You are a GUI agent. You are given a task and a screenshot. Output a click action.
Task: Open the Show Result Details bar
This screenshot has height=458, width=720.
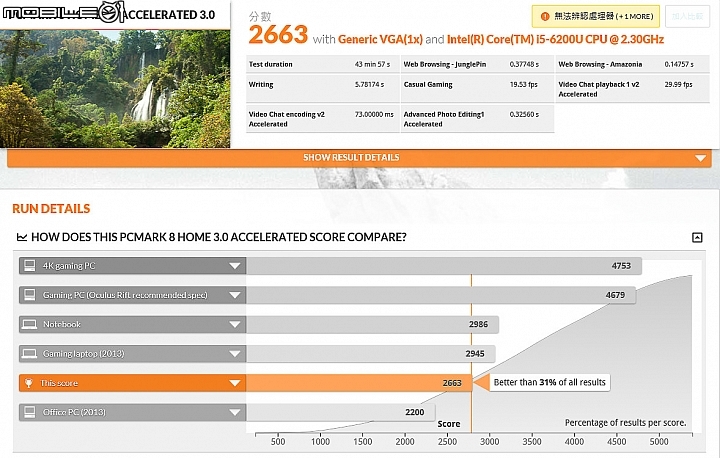359,158
